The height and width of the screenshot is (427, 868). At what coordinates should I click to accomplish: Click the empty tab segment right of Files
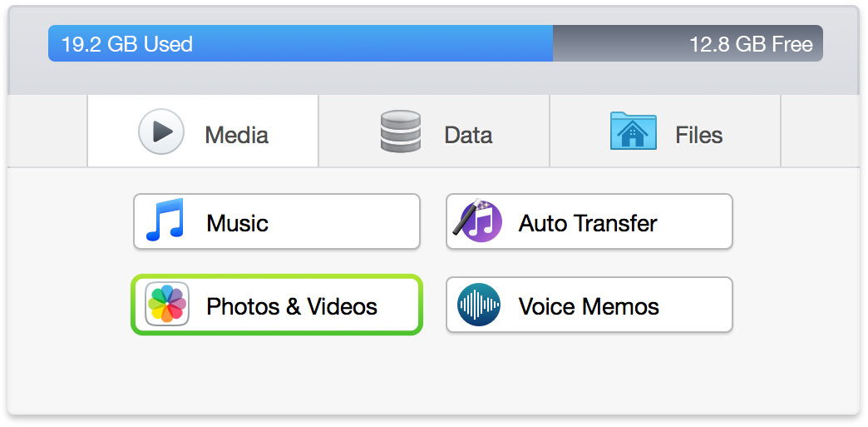coord(819,132)
